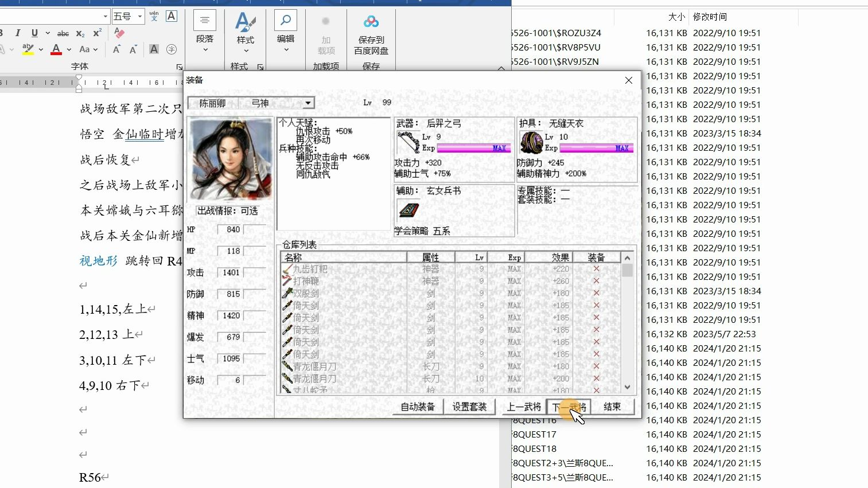Open the 段落 paragraph group
Viewport: 868px width, 488px height.
(x=205, y=32)
